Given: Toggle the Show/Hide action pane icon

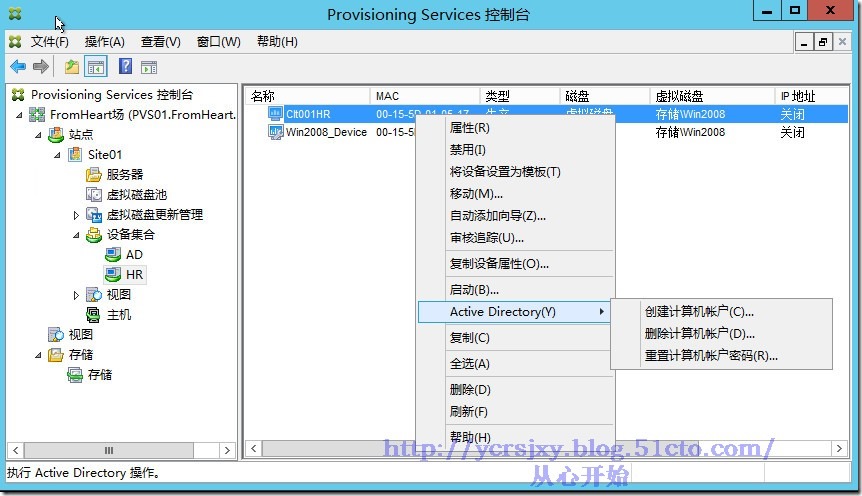Looking at the screenshot, I should [149, 67].
